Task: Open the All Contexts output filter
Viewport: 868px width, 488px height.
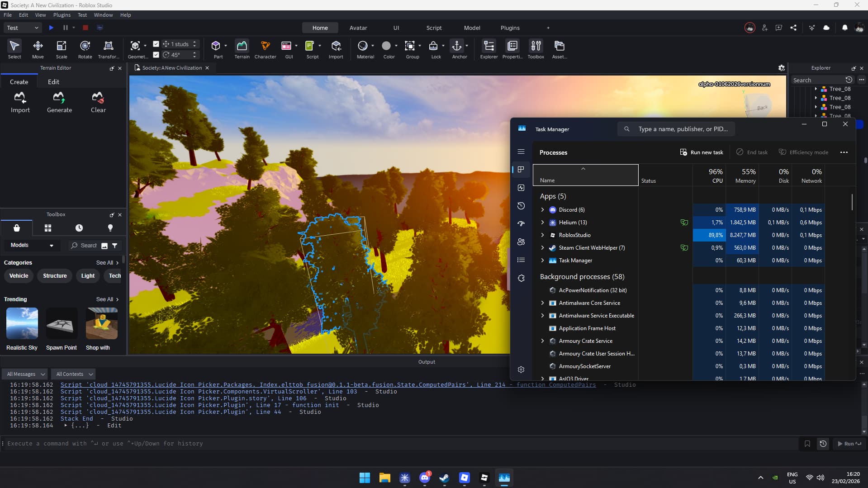Action: pyautogui.click(x=74, y=374)
